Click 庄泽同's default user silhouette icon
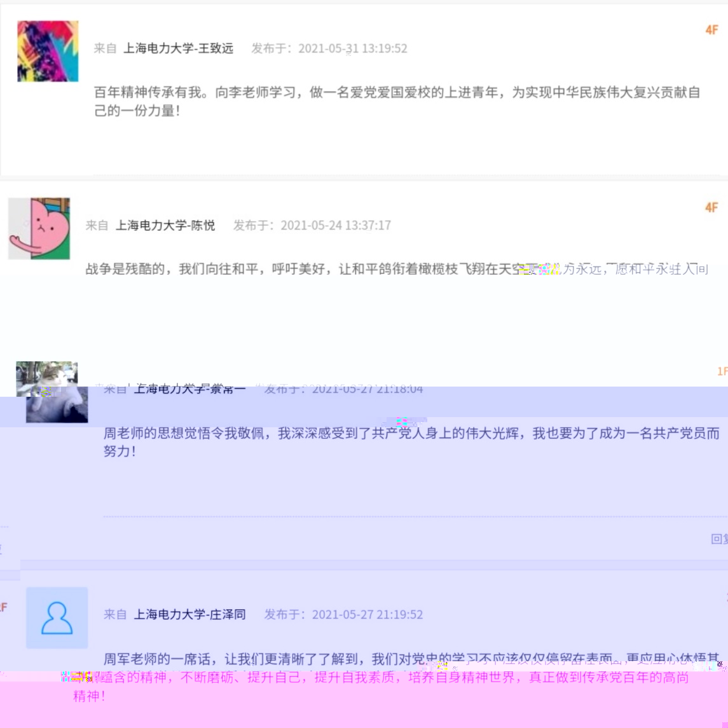 (x=57, y=617)
